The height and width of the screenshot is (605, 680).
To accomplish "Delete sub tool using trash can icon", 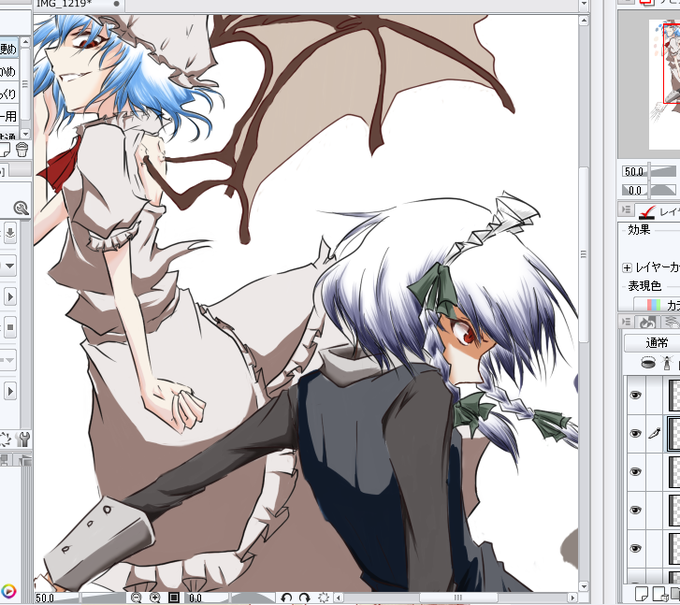I will coord(22,149).
